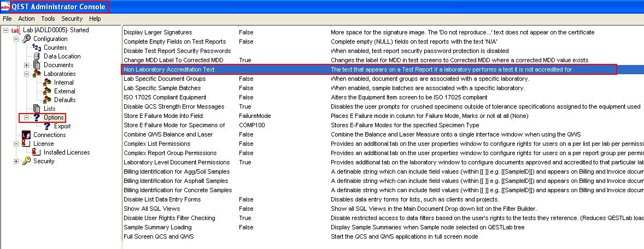Click the Lists pages icon
The image size is (644, 249).
[37, 109]
